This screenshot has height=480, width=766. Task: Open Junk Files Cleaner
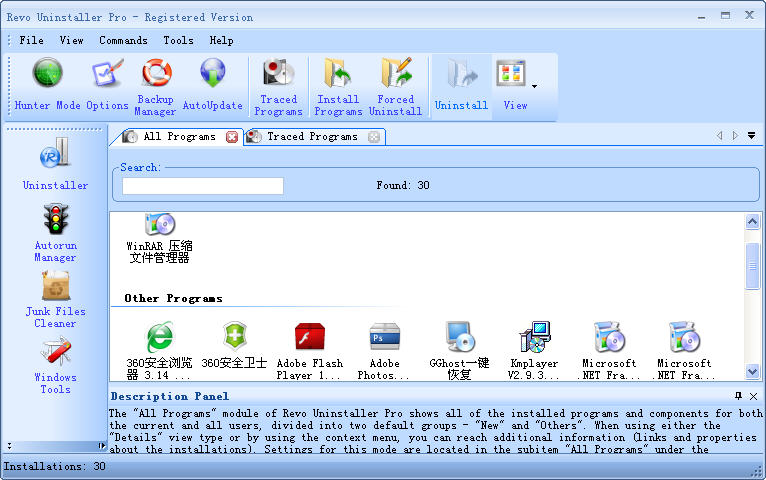(x=55, y=298)
